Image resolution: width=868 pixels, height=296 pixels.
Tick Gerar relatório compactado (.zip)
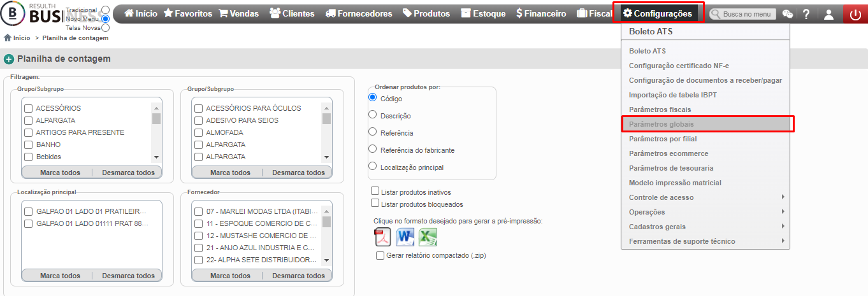[x=380, y=256]
